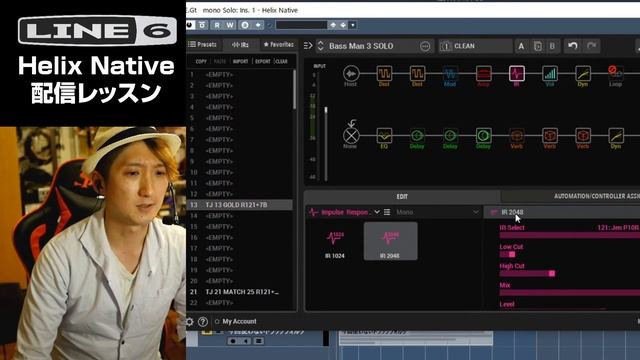Switch to the Favorites tab
Screen dimensions: 640x360
[x=279, y=44]
